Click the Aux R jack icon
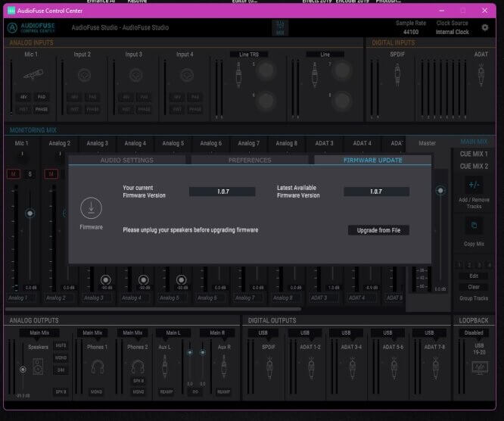504x421 pixels. click(224, 366)
